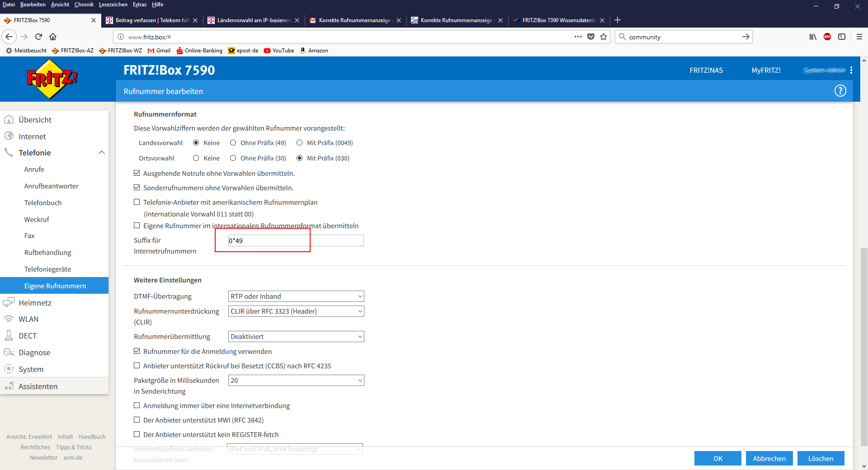Open the Library icon in toolbar
Image resolution: width=868 pixels, height=470 pixels.
click(x=813, y=37)
